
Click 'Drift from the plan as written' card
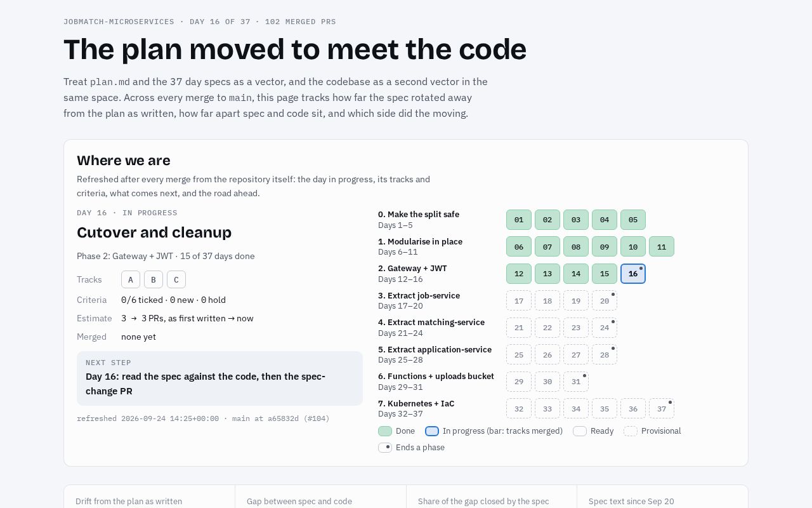pos(150,497)
